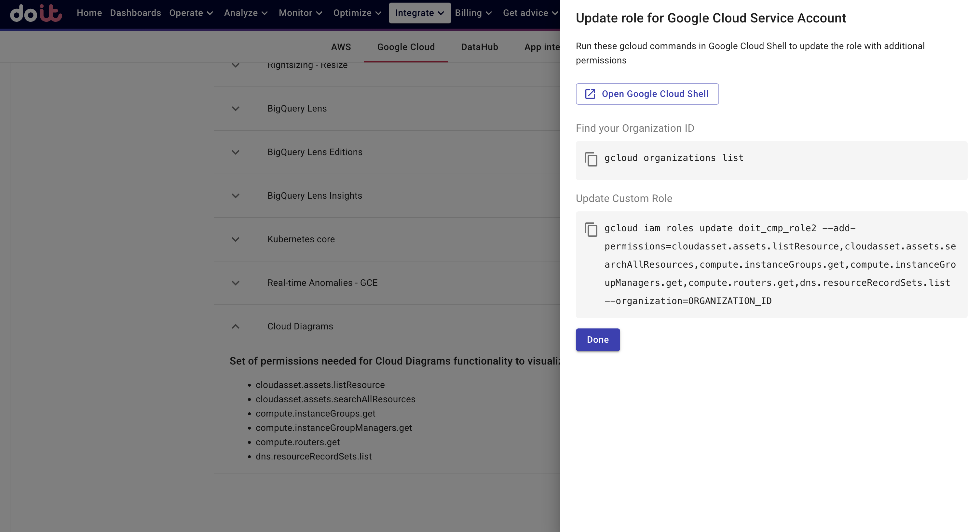Open the Analyze dropdown
Image resolution: width=980 pixels, height=532 pixels.
(245, 13)
